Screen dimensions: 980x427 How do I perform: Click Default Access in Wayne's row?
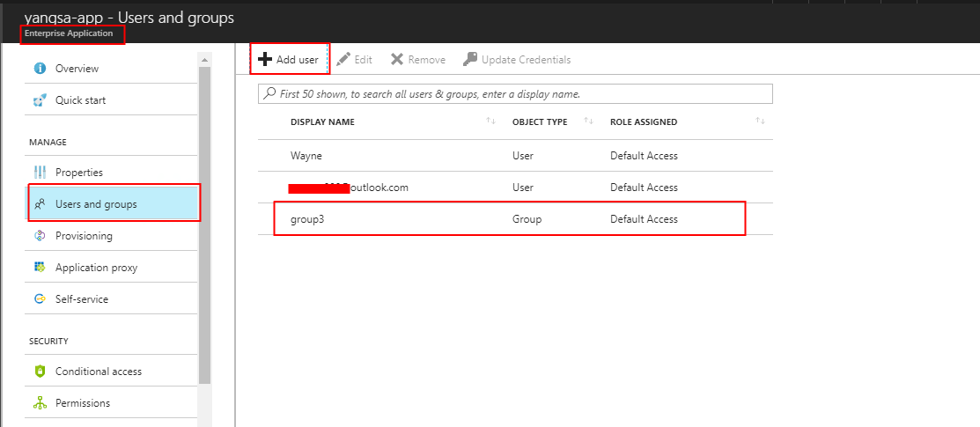644,156
